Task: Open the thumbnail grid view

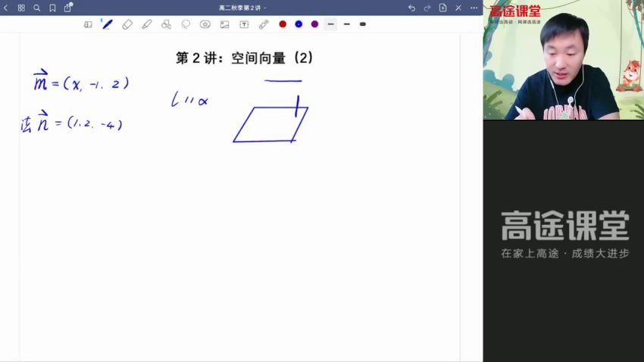Action: click(21, 8)
